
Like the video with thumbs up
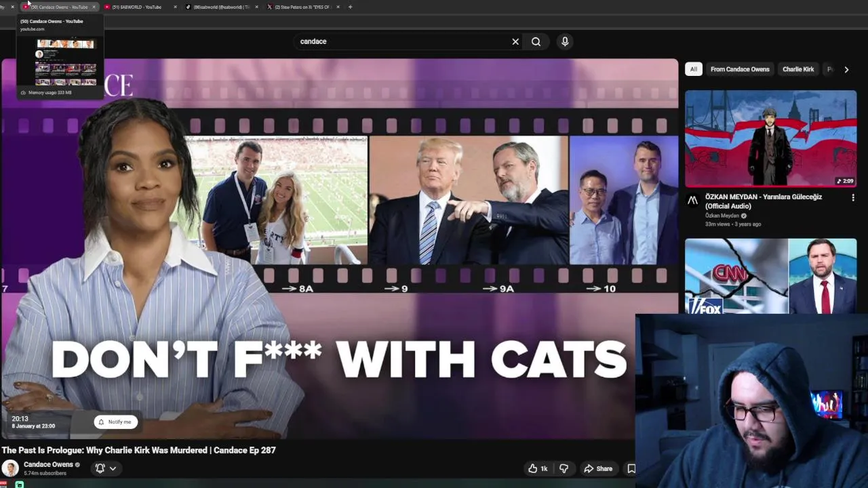[x=538, y=468]
